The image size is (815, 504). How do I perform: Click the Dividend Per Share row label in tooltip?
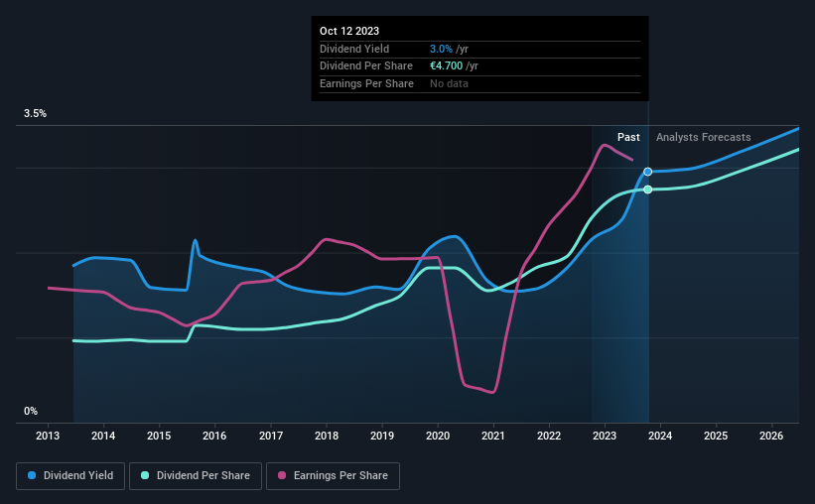pos(366,66)
